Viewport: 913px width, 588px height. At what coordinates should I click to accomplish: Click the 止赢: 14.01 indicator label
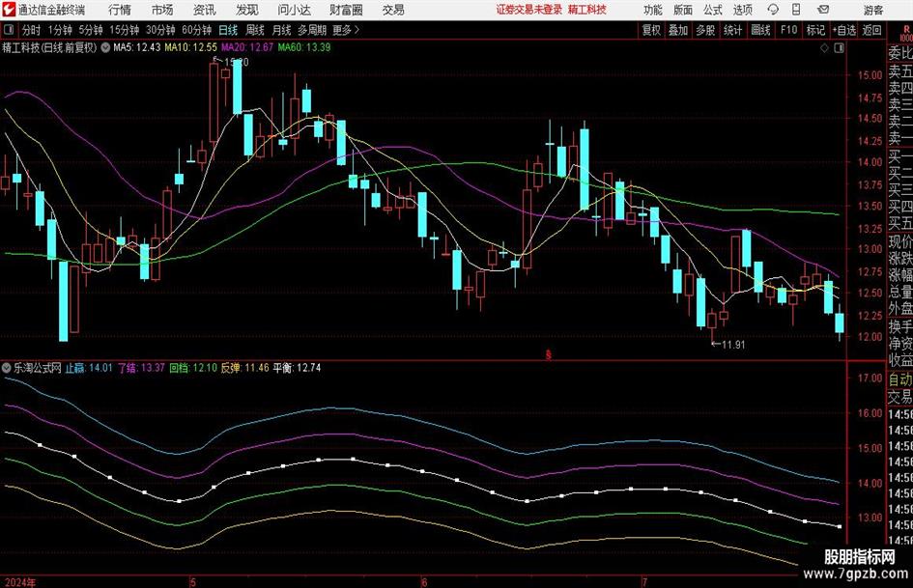[x=89, y=368]
